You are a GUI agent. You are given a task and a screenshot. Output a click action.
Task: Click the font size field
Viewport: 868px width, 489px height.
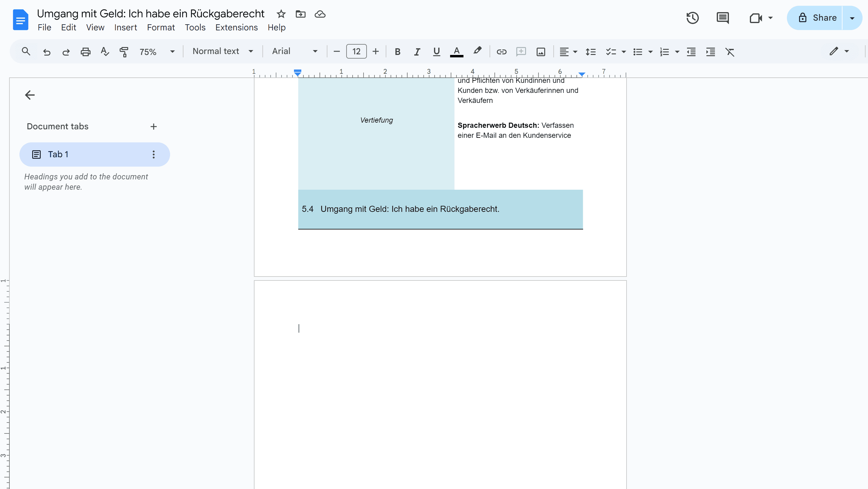pos(356,52)
